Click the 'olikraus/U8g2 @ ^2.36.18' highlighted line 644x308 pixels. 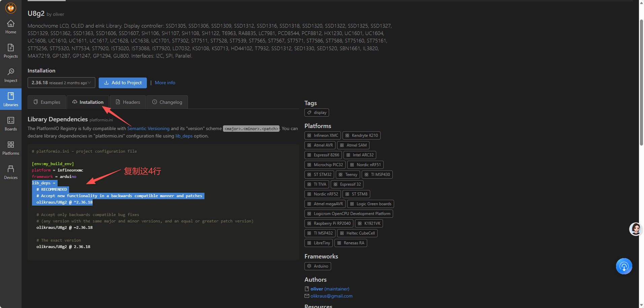64,202
